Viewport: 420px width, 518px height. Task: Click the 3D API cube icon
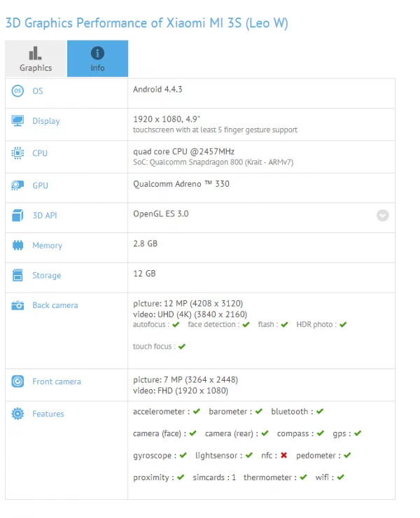(17, 216)
